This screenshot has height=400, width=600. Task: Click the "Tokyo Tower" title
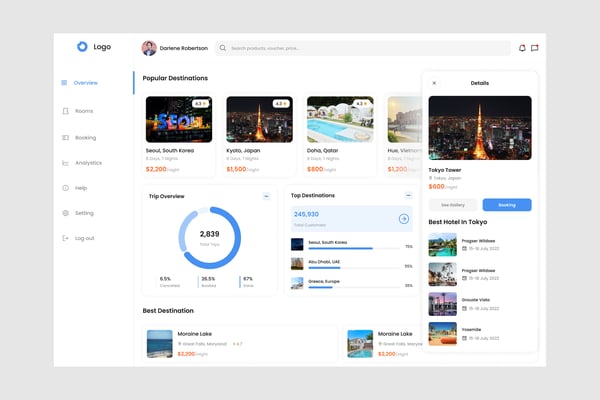pyautogui.click(x=445, y=170)
